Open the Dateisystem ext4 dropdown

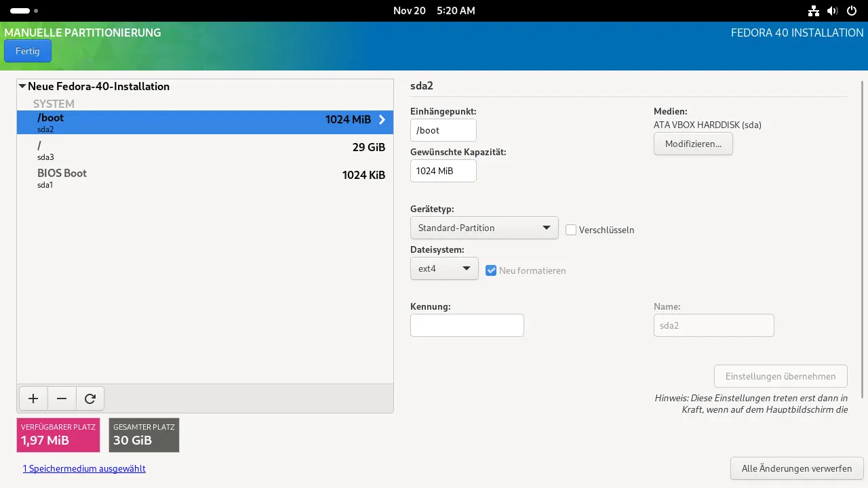click(x=444, y=268)
